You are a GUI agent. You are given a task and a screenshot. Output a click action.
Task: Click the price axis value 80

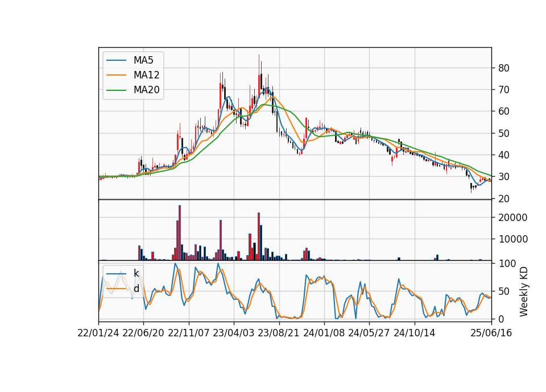point(504,68)
